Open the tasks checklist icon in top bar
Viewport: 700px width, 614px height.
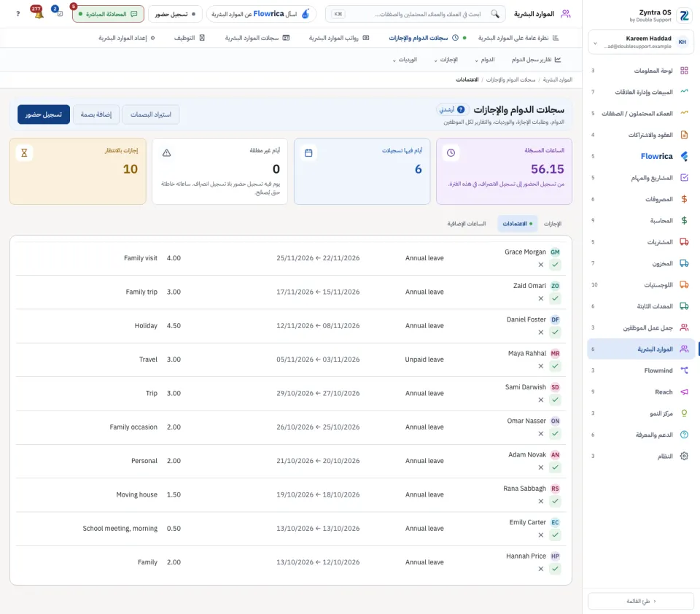(x=58, y=12)
